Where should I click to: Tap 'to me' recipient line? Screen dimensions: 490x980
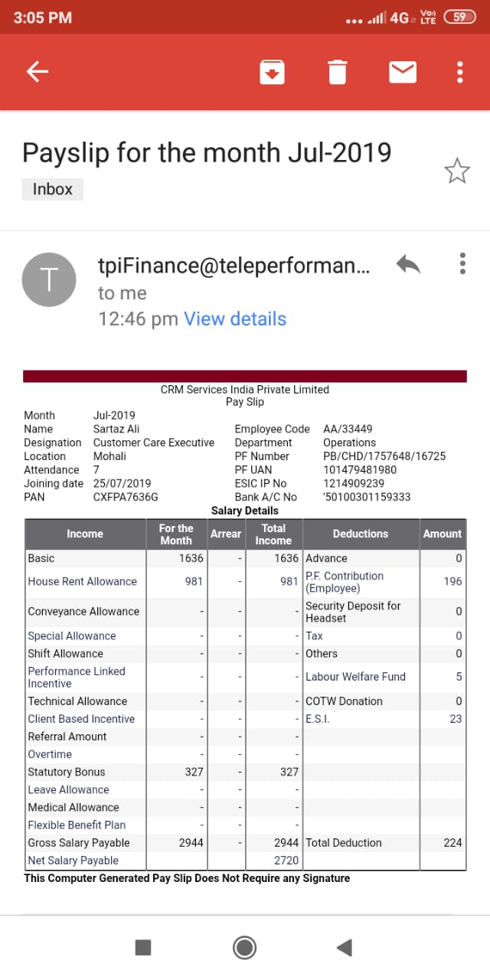[x=122, y=293]
